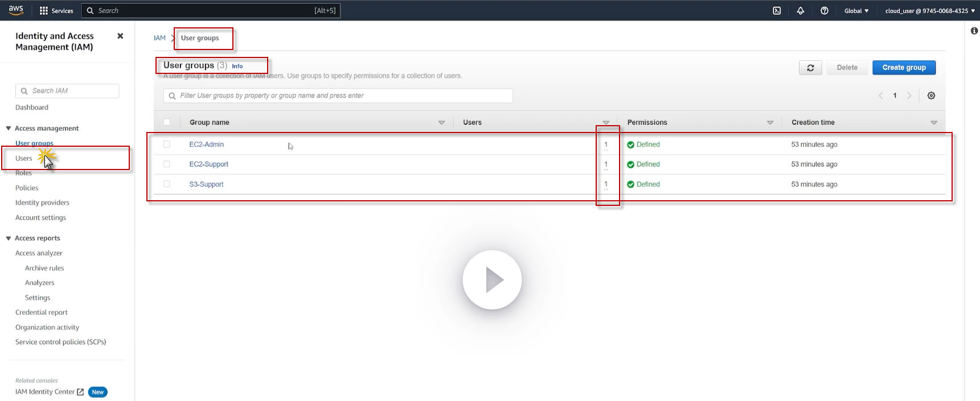Close the IAM navigation panel
Viewport: 980px width, 401px height.
[120, 36]
